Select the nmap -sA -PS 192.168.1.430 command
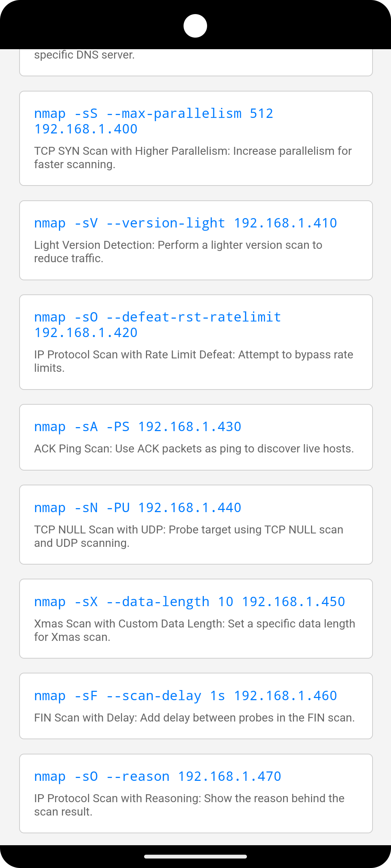 point(138,427)
